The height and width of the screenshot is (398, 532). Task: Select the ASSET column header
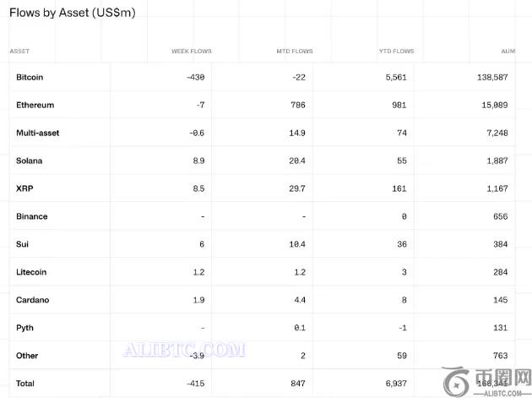pos(19,52)
